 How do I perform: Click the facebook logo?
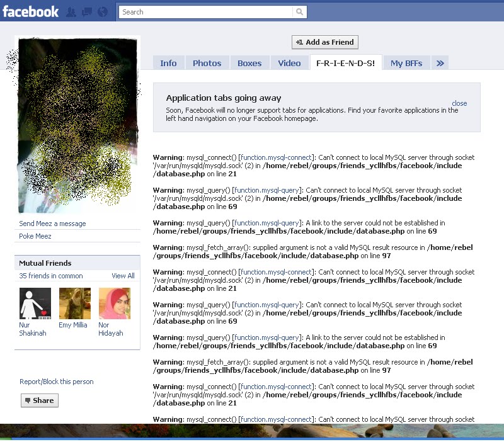(30, 12)
